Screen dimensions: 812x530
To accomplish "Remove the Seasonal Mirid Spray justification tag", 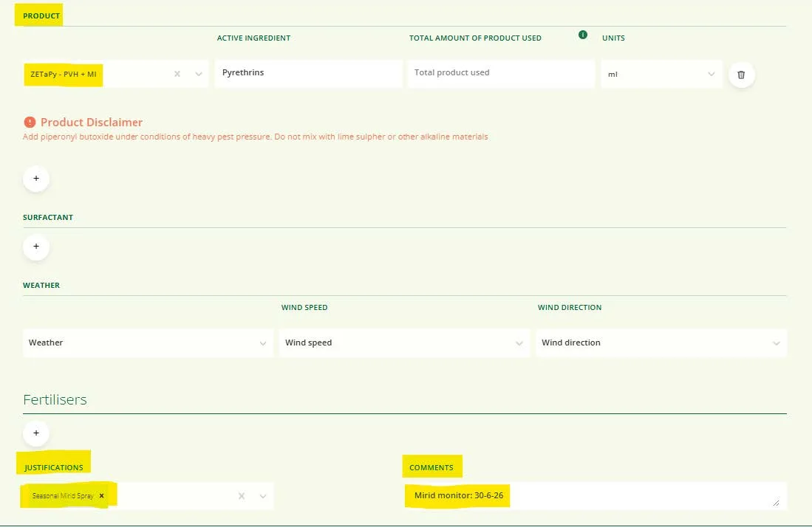I will 101,496.
